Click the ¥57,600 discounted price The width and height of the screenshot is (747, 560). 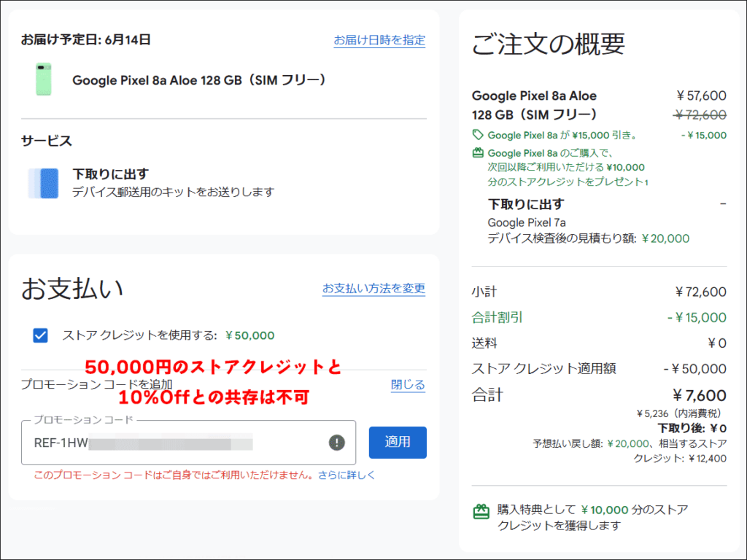coord(701,96)
